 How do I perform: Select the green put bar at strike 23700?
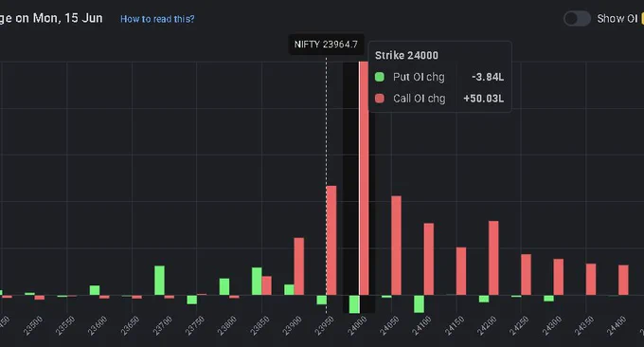click(x=159, y=281)
